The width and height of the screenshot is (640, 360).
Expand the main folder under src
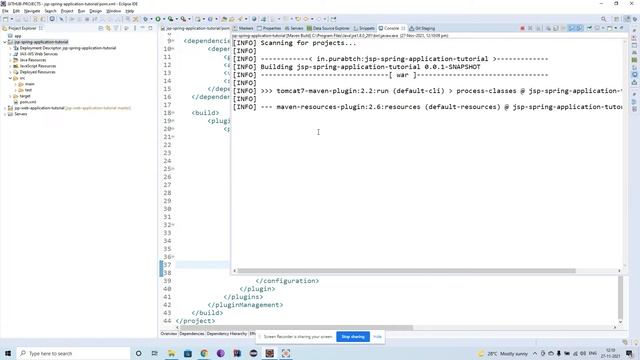tap(16, 84)
